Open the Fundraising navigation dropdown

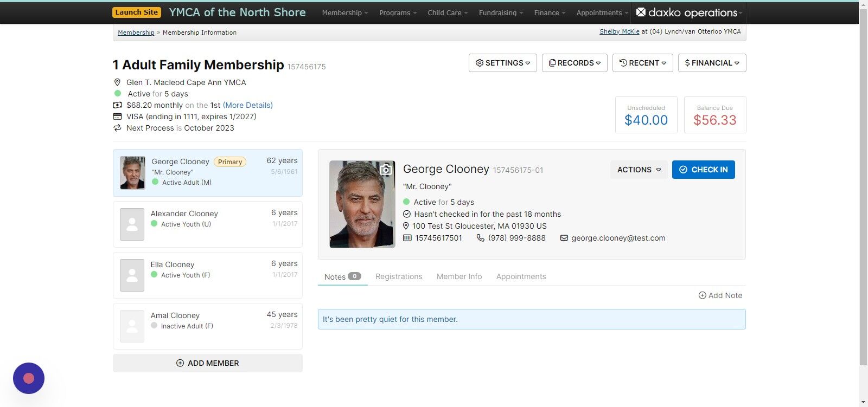tap(501, 12)
